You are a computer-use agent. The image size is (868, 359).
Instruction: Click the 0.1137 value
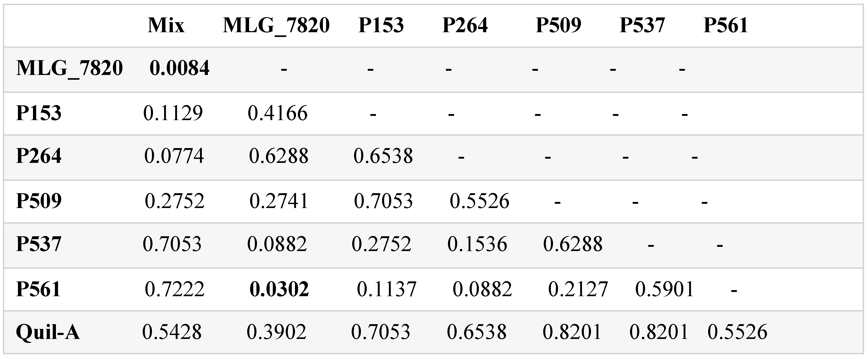[387, 289]
